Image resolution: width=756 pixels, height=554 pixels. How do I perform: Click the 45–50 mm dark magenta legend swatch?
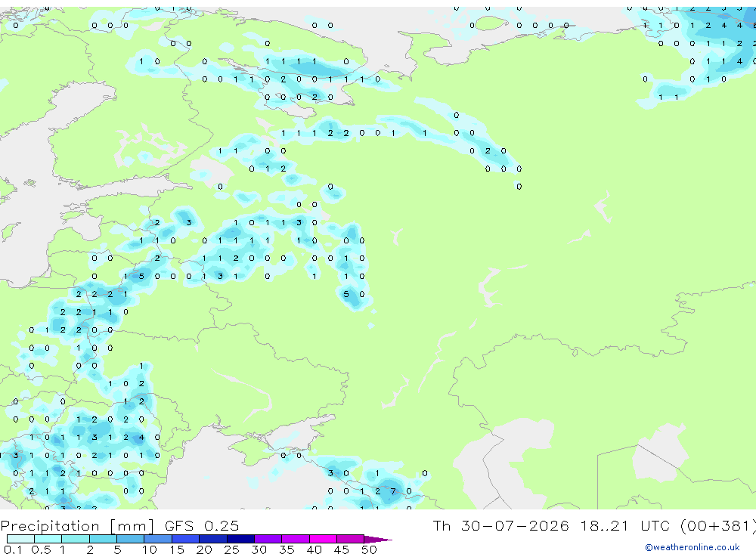pyautogui.click(x=351, y=539)
